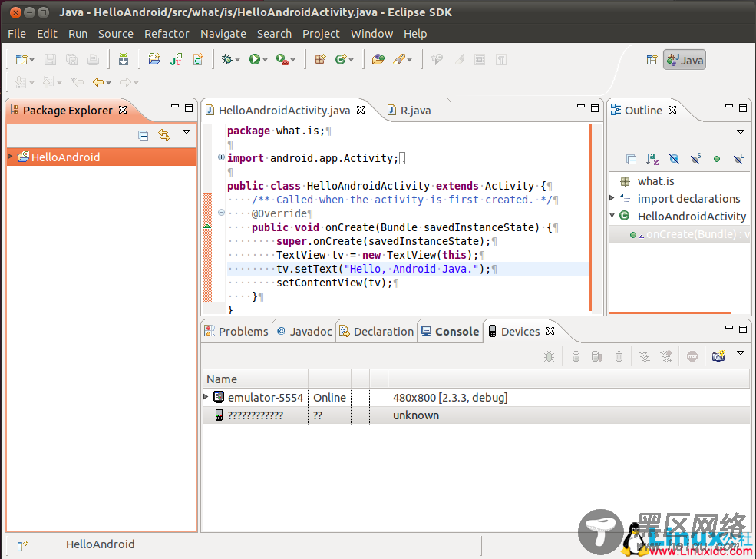Click the Debug selected process icon in Devices
The height and width of the screenshot is (559, 756).
click(550, 356)
